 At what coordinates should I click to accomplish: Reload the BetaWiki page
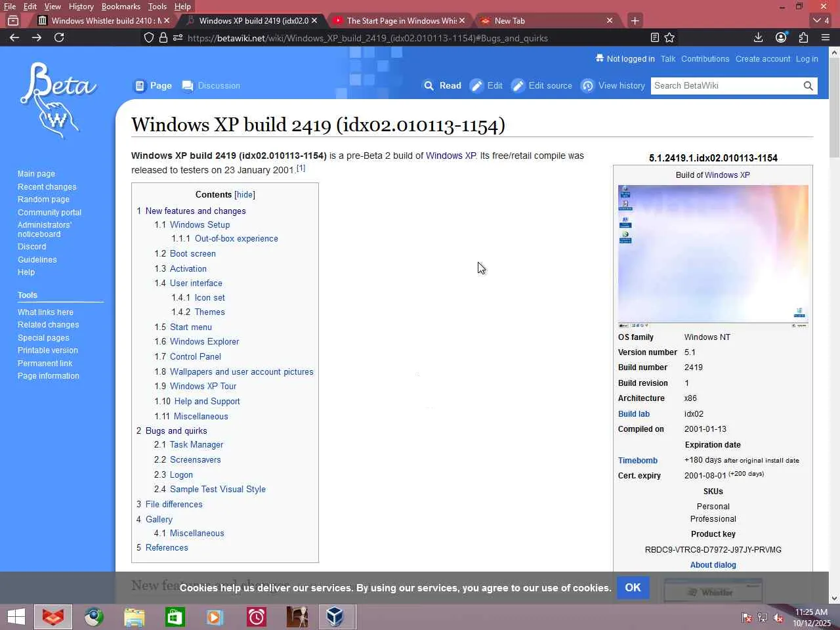(59, 37)
